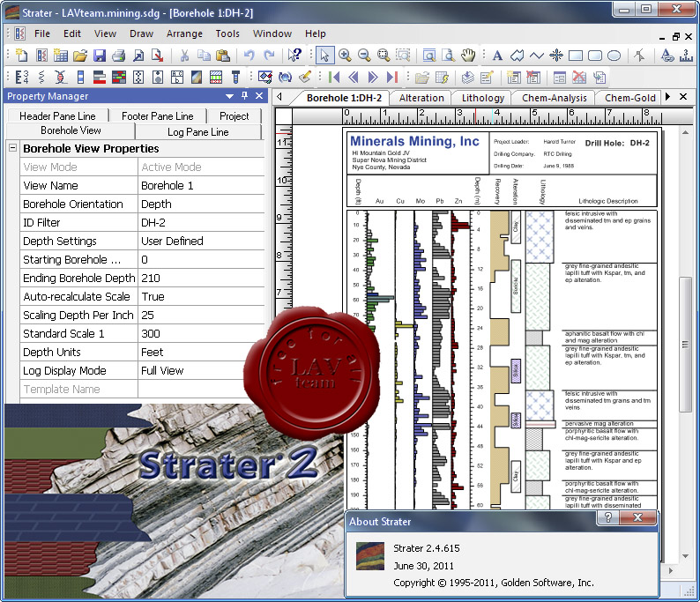Click the Paste clipboard icon

pos(223,56)
